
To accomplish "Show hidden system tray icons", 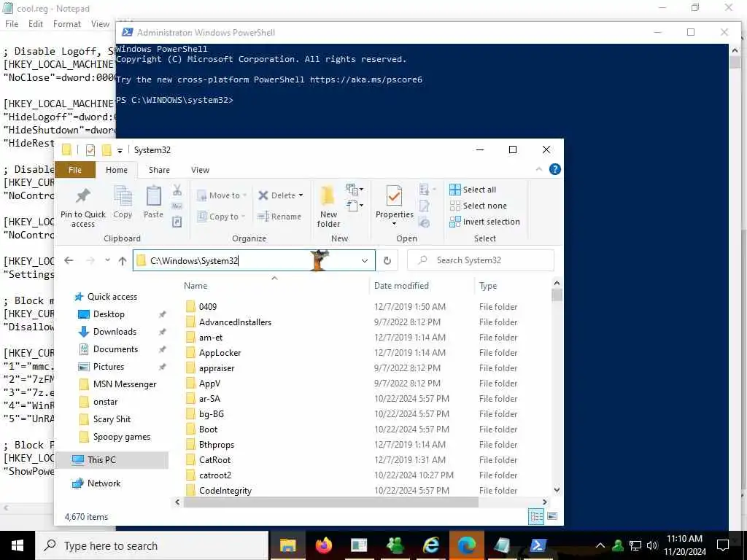I will click(600, 545).
